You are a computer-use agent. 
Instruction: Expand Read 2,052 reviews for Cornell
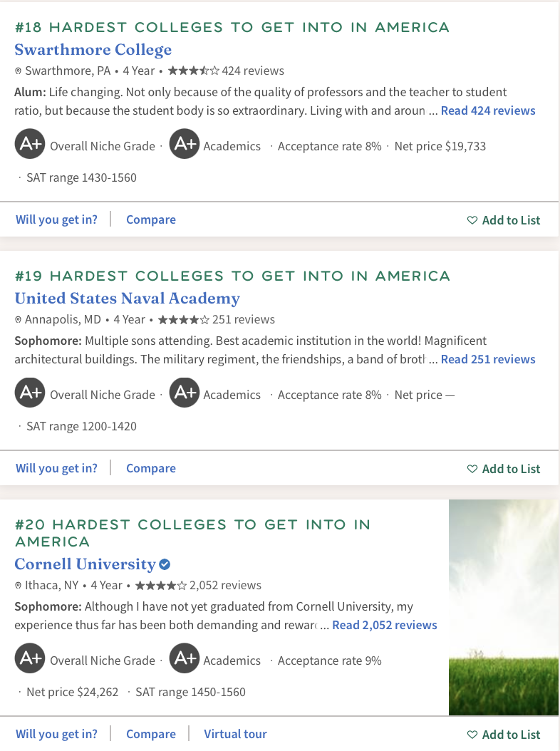[x=385, y=625]
